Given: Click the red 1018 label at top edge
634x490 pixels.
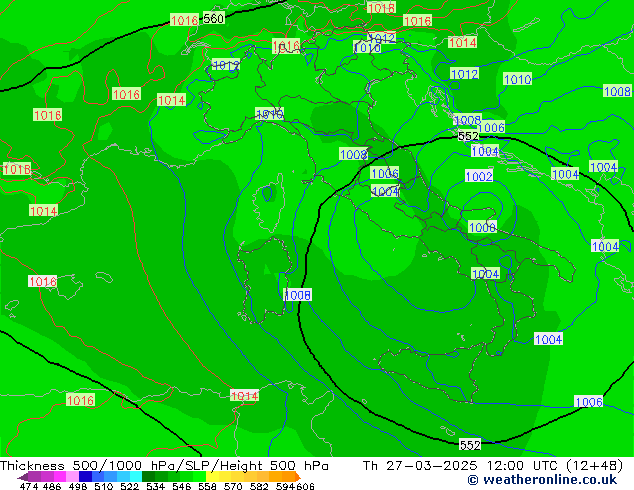Looking at the screenshot, I should [381, 8].
